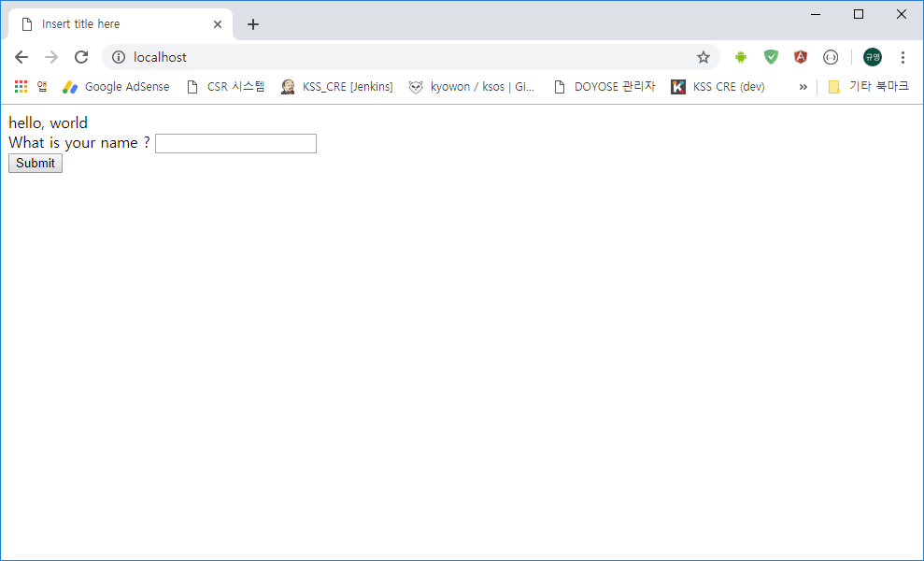Open Chrome's three-dot menu
Screen dimensions: 924x561
(903, 57)
